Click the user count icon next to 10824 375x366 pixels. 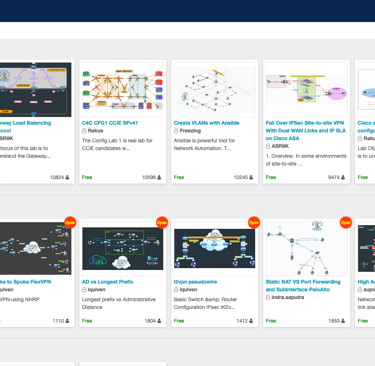pyautogui.click(x=67, y=177)
